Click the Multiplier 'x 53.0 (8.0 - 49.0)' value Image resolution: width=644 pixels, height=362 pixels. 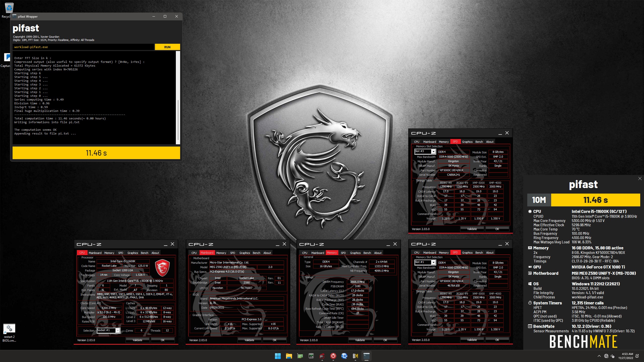(109, 312)
